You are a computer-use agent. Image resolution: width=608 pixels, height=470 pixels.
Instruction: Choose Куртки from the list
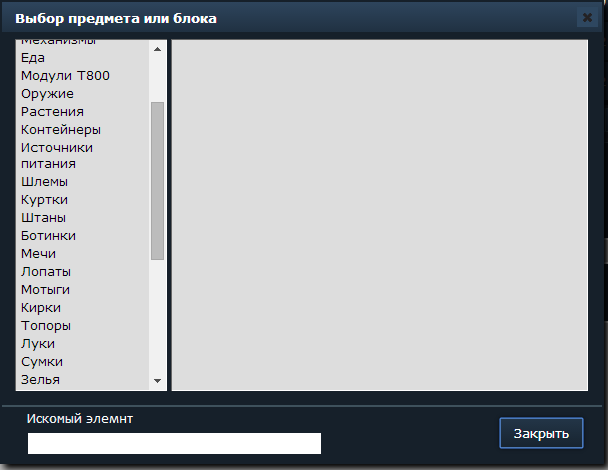point(45,200)
